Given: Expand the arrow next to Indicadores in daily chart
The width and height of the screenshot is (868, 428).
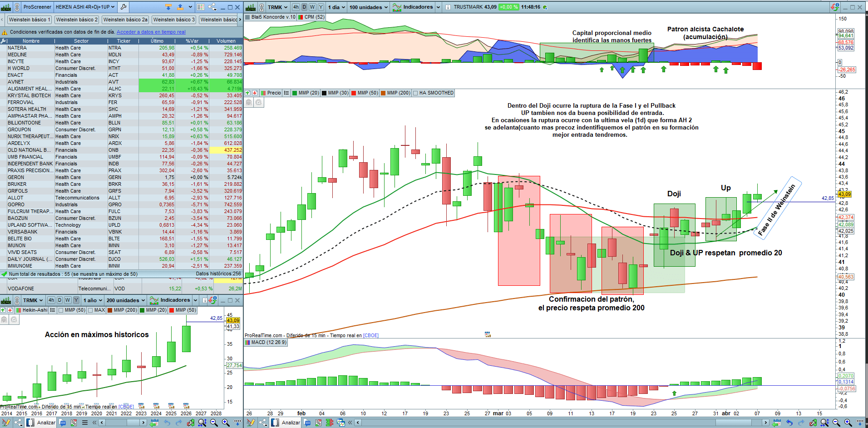Looking at the screenshot, I should tap(438, 7).
